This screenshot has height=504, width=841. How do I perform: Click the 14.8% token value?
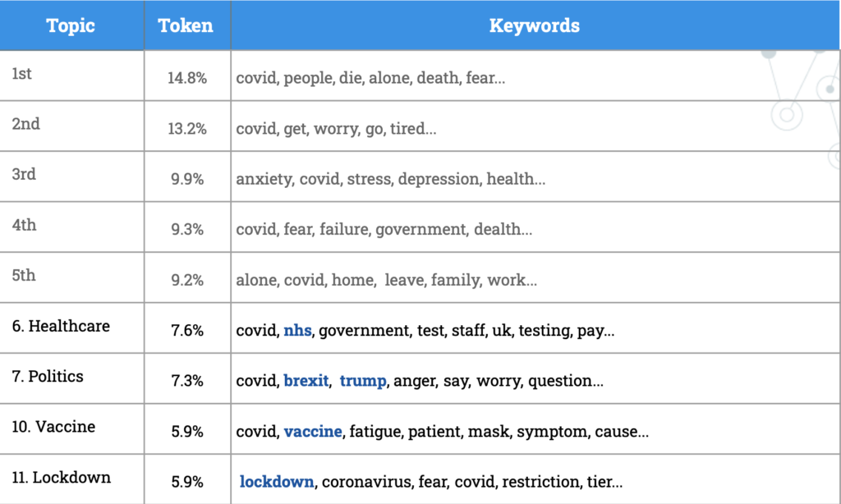187,79
